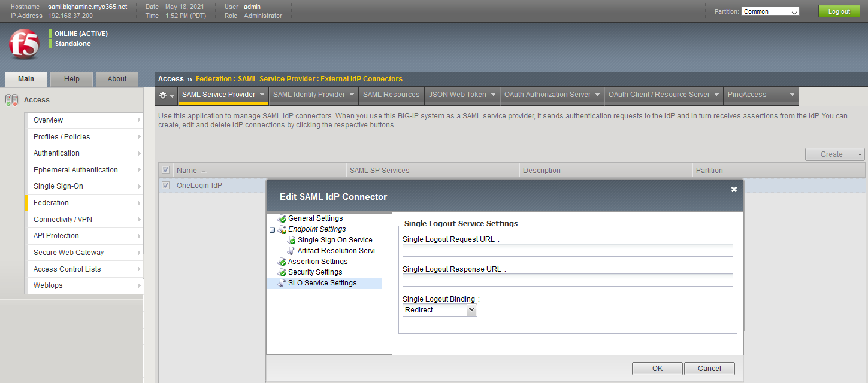The height and width of the screenshot is (383, 868).
Task: Select SLO Service Settings in the tree
Action: tap(322, 283)
